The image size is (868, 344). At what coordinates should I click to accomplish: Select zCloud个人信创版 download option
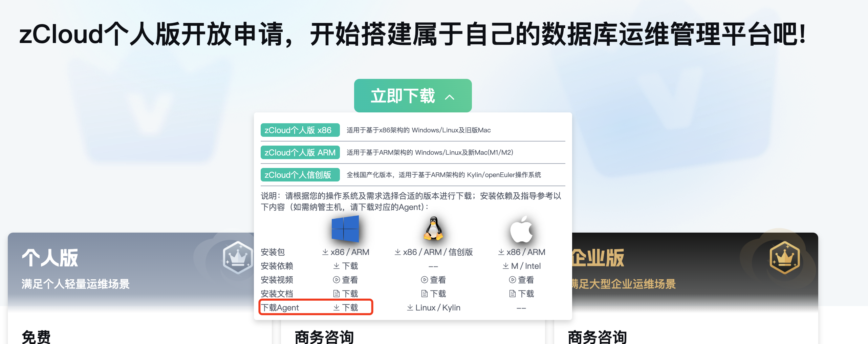tap(300, 175)
